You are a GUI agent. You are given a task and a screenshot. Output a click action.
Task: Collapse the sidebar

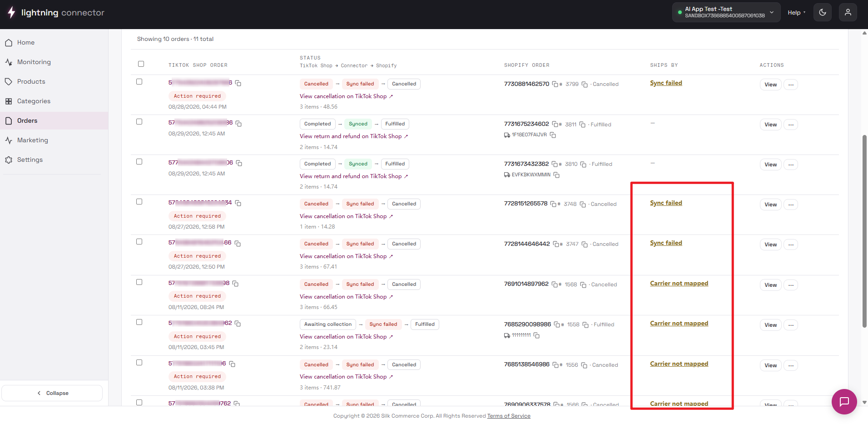[52, 393]
